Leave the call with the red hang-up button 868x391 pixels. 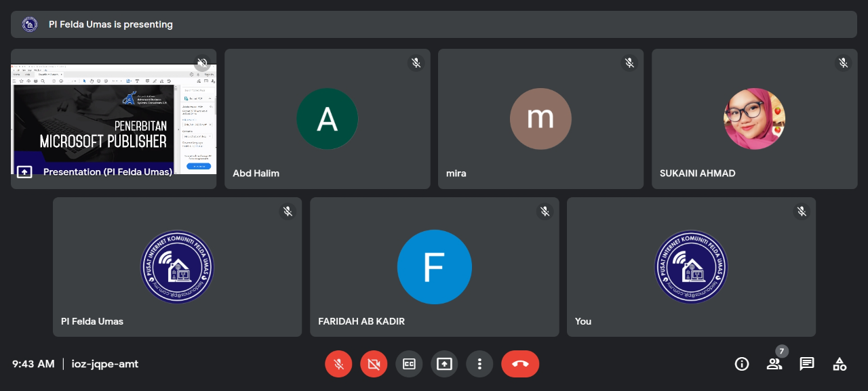click(x=520, y=364)
